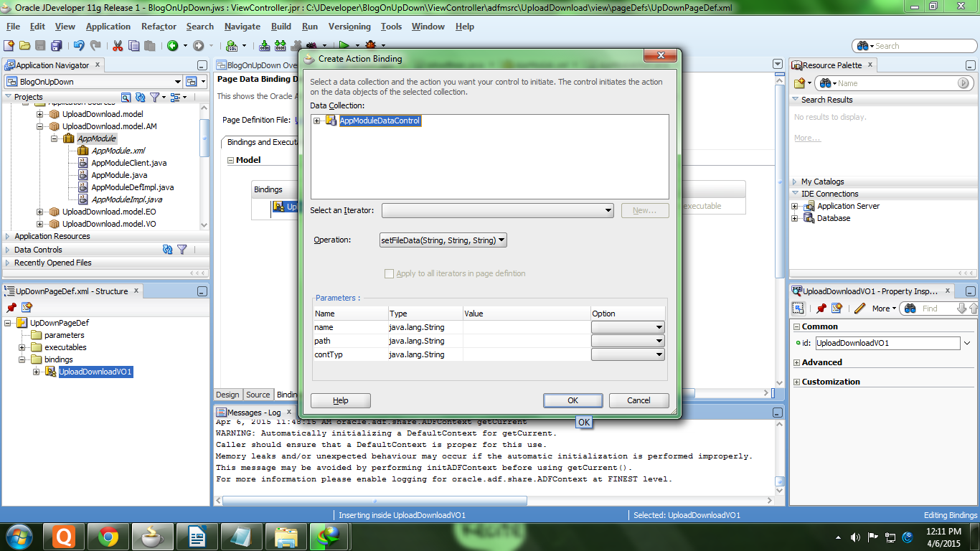Click the green Run toolbar icon

(x=344, y=46)
